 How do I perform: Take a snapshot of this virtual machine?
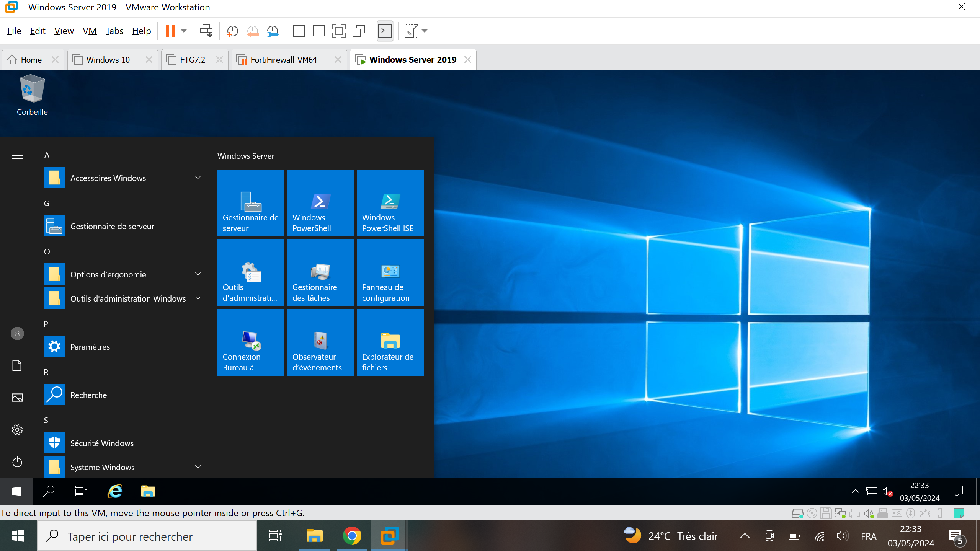[x=232, y=31]
